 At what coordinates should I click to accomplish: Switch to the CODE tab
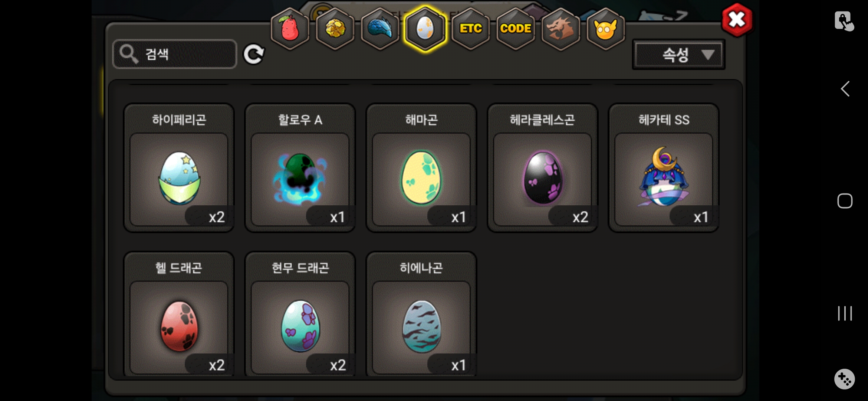tap(516, 29)
